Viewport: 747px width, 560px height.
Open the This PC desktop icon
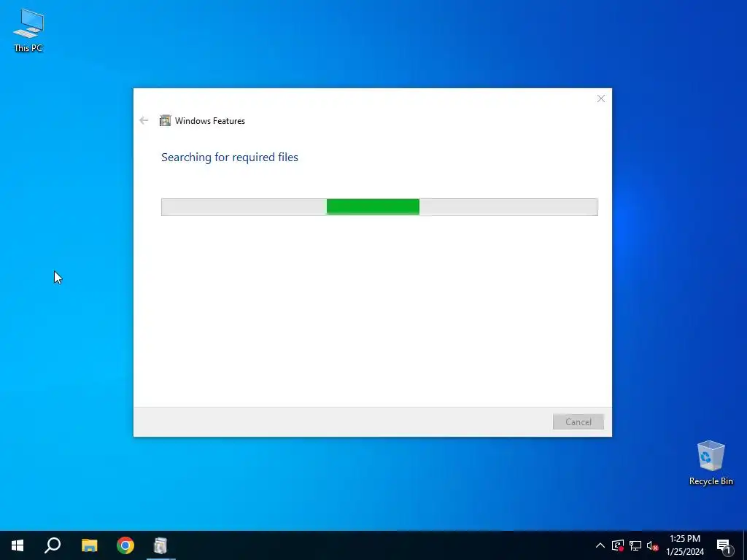click(x=28, y=30)
